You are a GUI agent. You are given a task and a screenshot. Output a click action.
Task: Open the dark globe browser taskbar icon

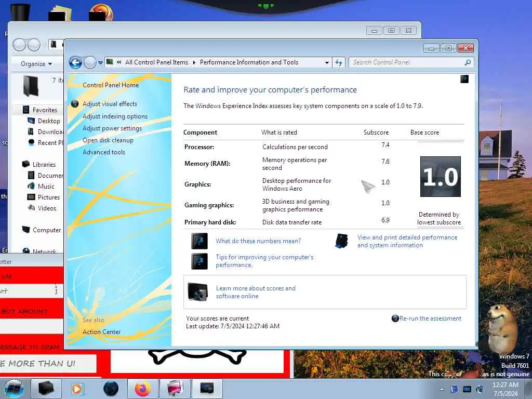(111, 389)
